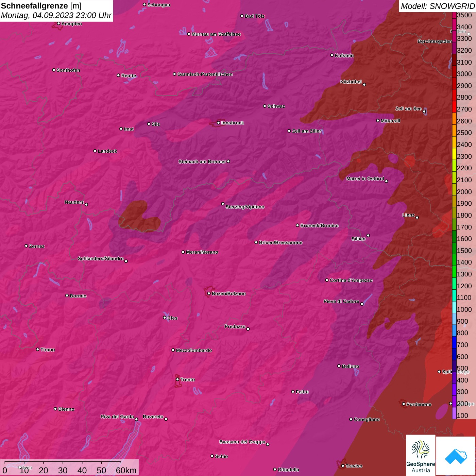This screenshot has width=476, height=476.
Task: Click the Matrei in Osttirol marker
Action: [386, 181]
